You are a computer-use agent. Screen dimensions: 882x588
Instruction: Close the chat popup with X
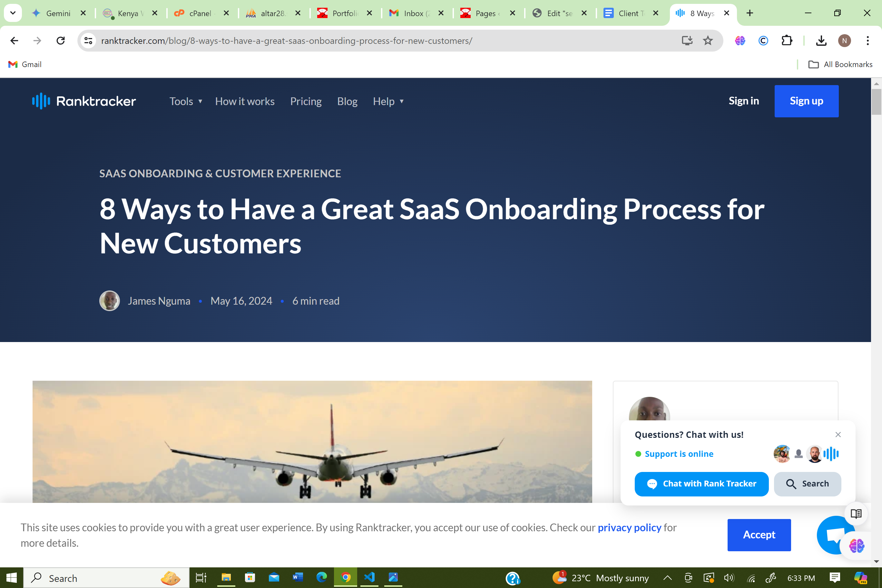[838, 434]
